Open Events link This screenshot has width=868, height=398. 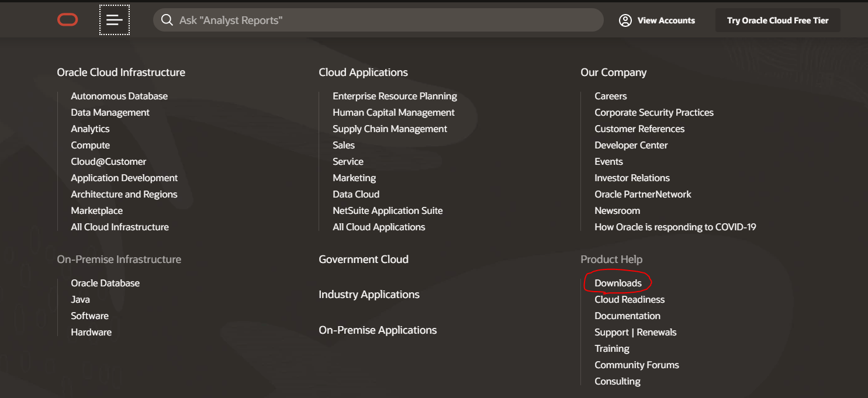608,161
